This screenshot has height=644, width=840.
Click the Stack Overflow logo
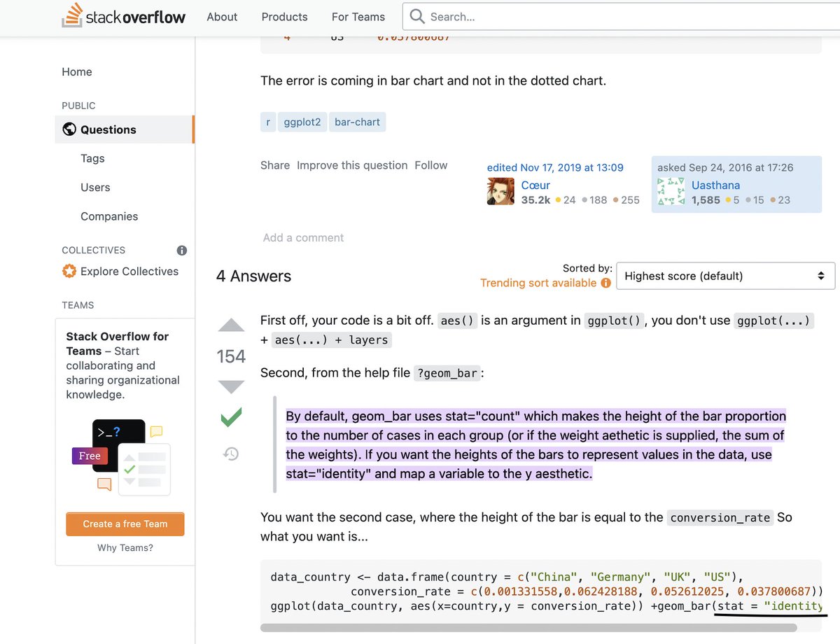point(123,17)
